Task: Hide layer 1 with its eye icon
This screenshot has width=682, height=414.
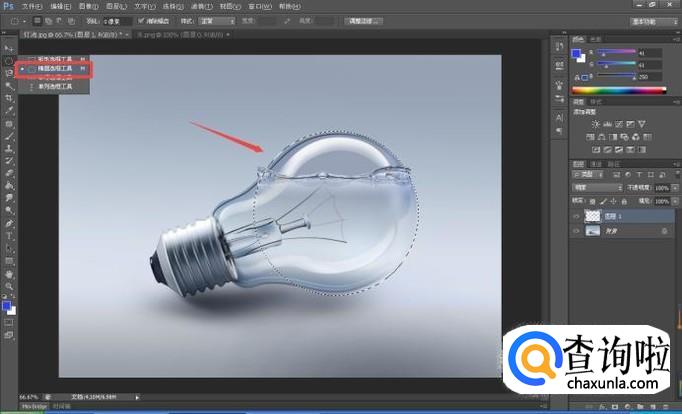Action: pos(577,214)
